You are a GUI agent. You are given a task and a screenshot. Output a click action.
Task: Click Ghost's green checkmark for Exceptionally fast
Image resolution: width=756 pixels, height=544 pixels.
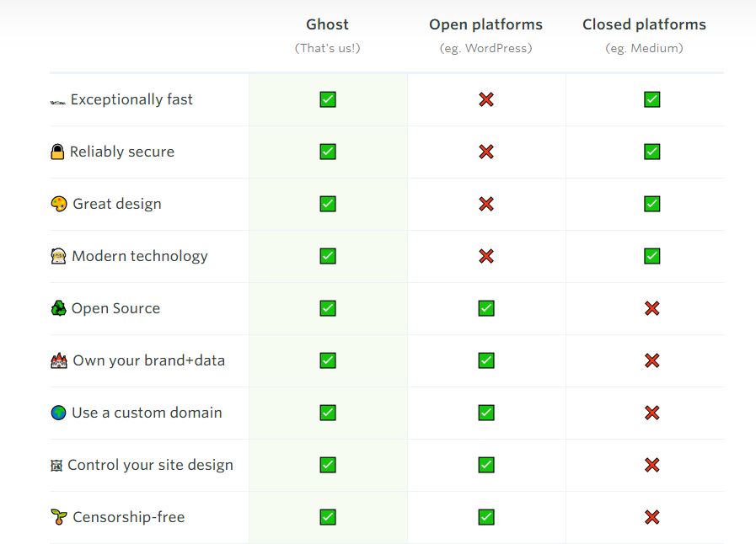[x=328, y=99]
